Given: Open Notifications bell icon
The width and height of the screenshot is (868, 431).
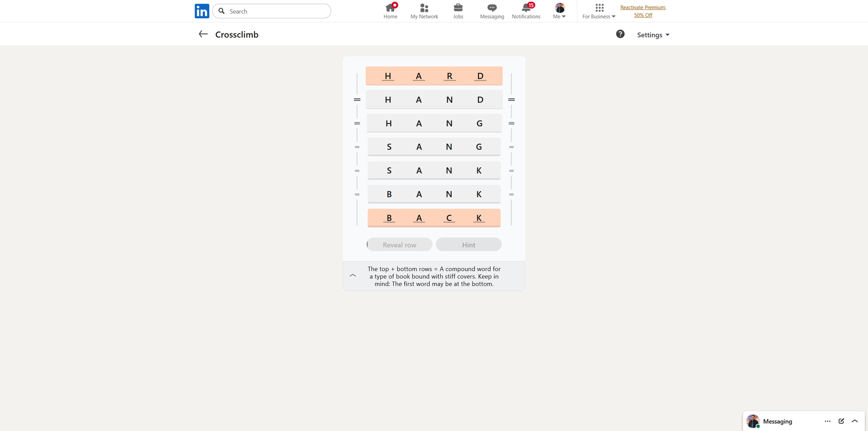Looking at the screenshot, I should [526, 8].
